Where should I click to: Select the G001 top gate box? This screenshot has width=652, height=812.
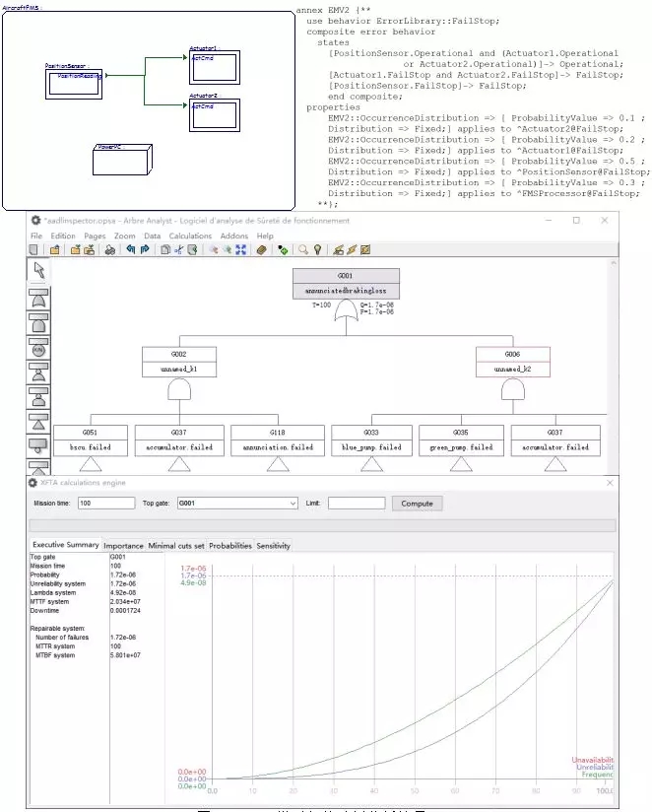(346, 283)
